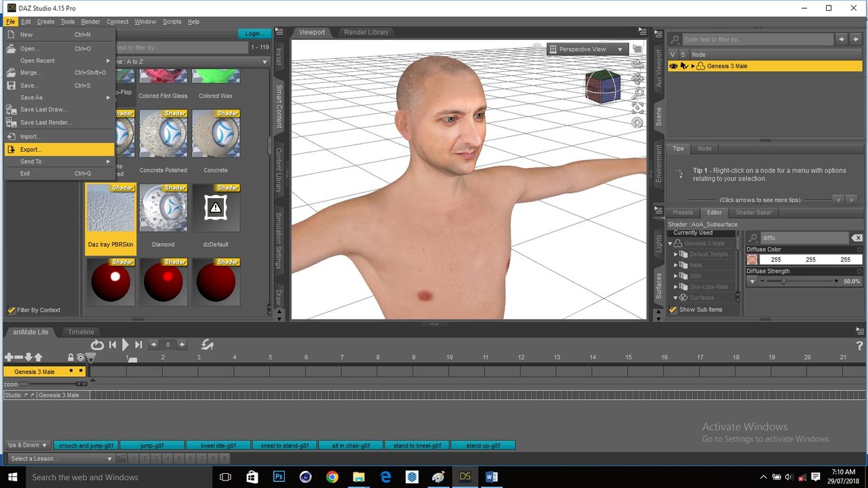Image resolution: width=868 pixels, height=488 pixels.
Task: Click the Login button
Action: pyautogui.click(x=254, y=33)
